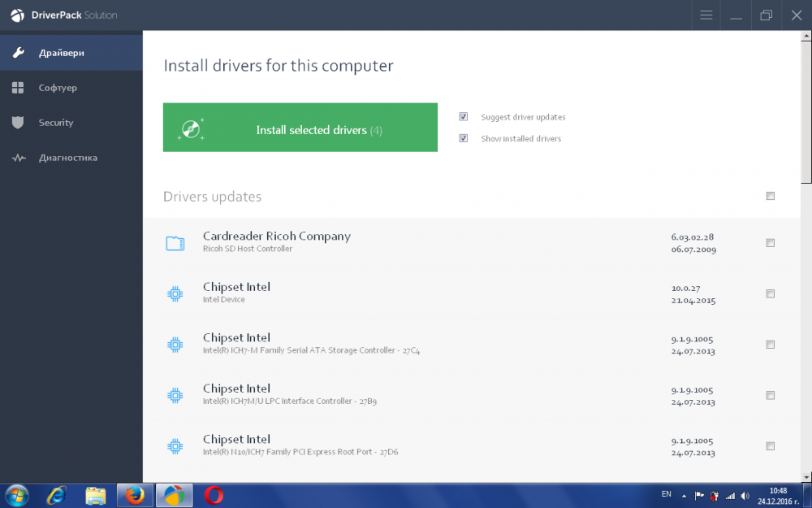Click chip icon for Chipset Intel Device
The height and width of the screenshot is (508, 812).
[175, 294]
